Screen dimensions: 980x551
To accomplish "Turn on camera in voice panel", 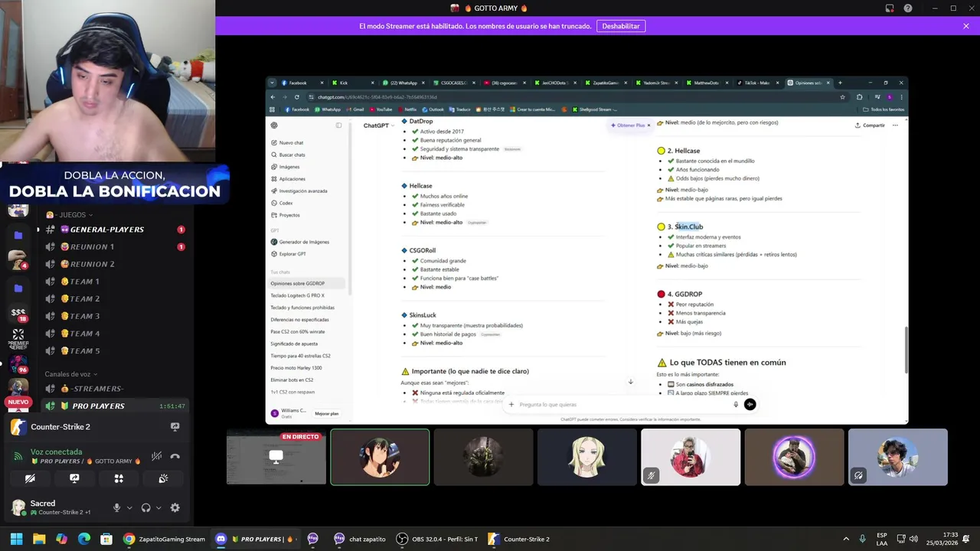I will pyautogui.click(x=30, y=478).
